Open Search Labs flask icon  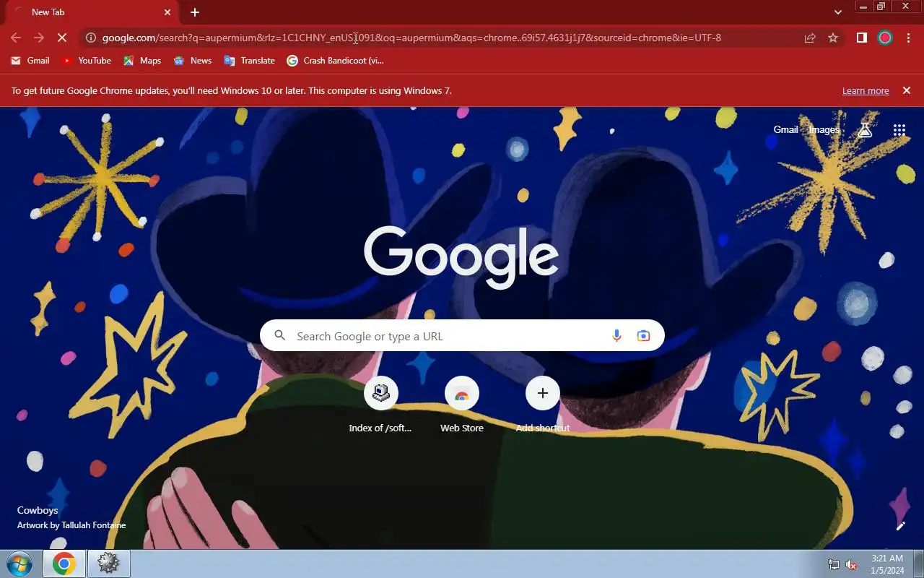pyautogui.click(x=865, y=130)
